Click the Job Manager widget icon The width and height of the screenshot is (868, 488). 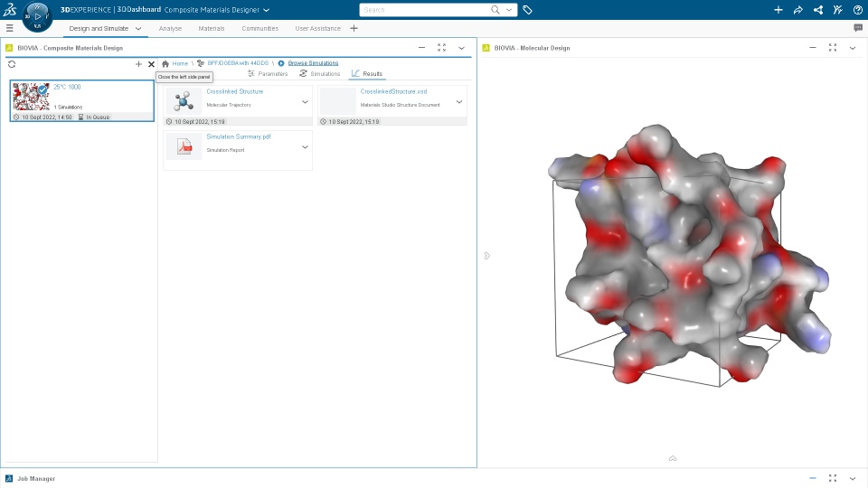coord(9,478)
